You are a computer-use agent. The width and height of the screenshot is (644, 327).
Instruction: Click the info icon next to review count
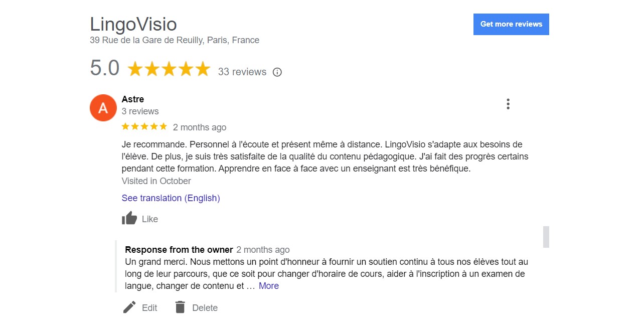(x=277, y=72)
